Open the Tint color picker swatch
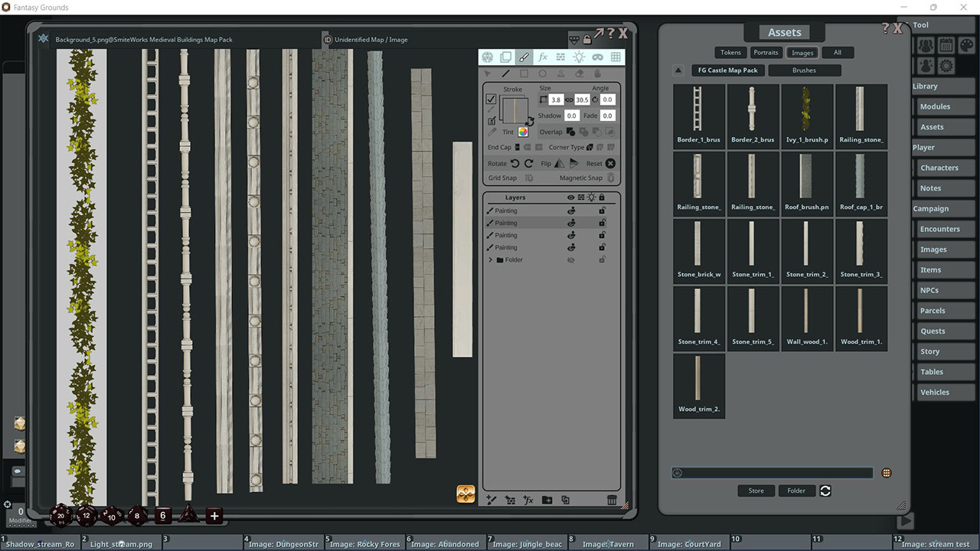980x551 pixels. tap(523, 132)
